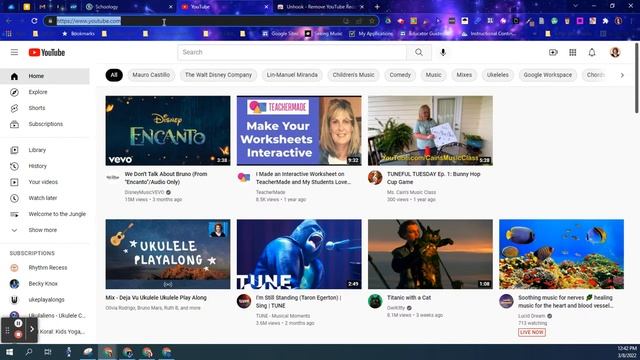Select the Comedy chip
Screen dimensions: 640x360
click(400, 75)
